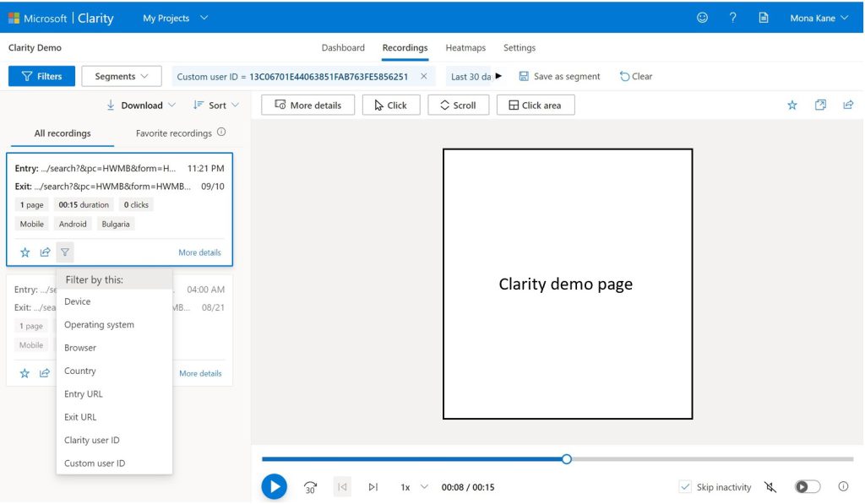Click Save as segment
Image resolution: width=865 pixels, height=504 pixels.
560,76
